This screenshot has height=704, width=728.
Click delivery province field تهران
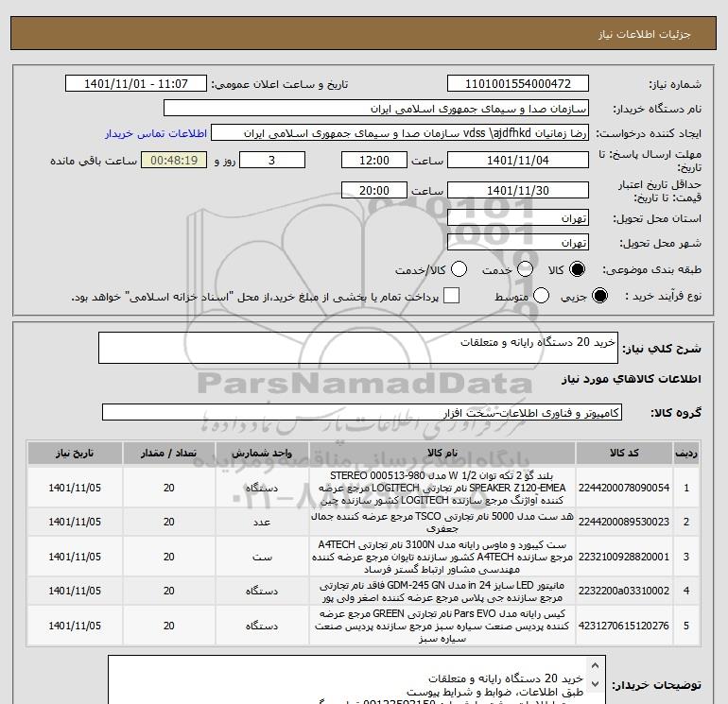click(x=518, y=217)
